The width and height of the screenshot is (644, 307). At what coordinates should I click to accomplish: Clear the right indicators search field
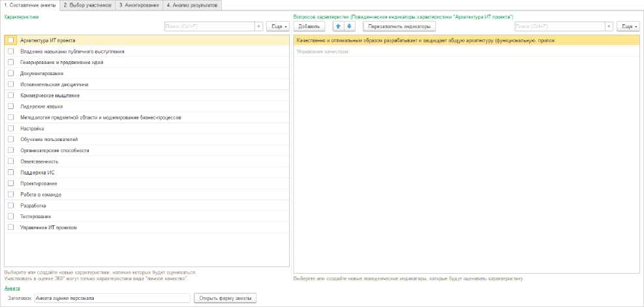click(609, 26)
